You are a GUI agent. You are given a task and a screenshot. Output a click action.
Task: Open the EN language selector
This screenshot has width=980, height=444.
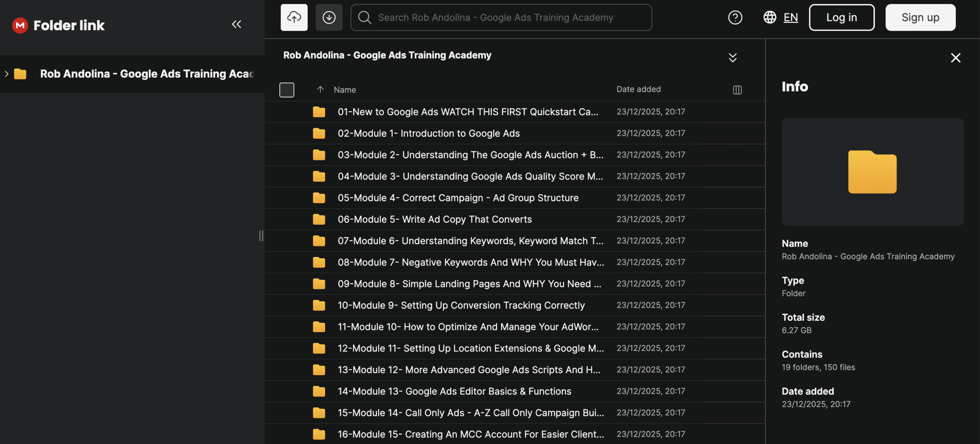click(791, 18)
